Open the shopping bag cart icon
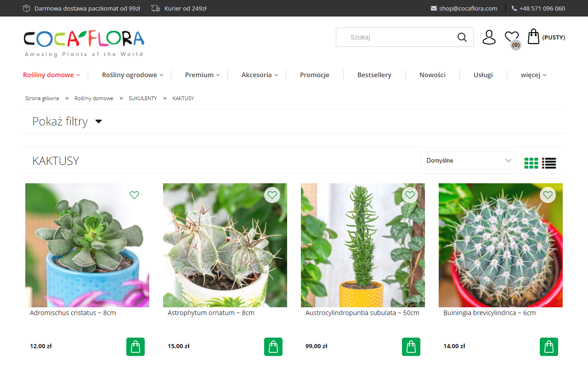 533,37
